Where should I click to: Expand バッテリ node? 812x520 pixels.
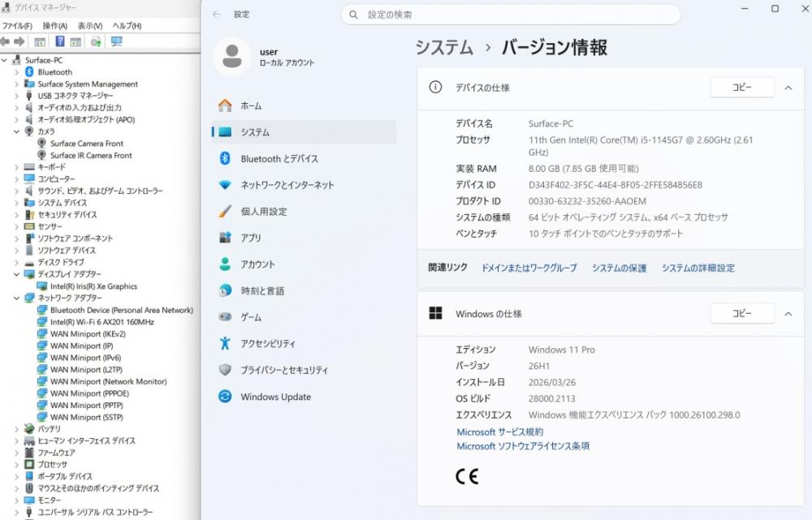pyautogui.click(x=16, y=429)
